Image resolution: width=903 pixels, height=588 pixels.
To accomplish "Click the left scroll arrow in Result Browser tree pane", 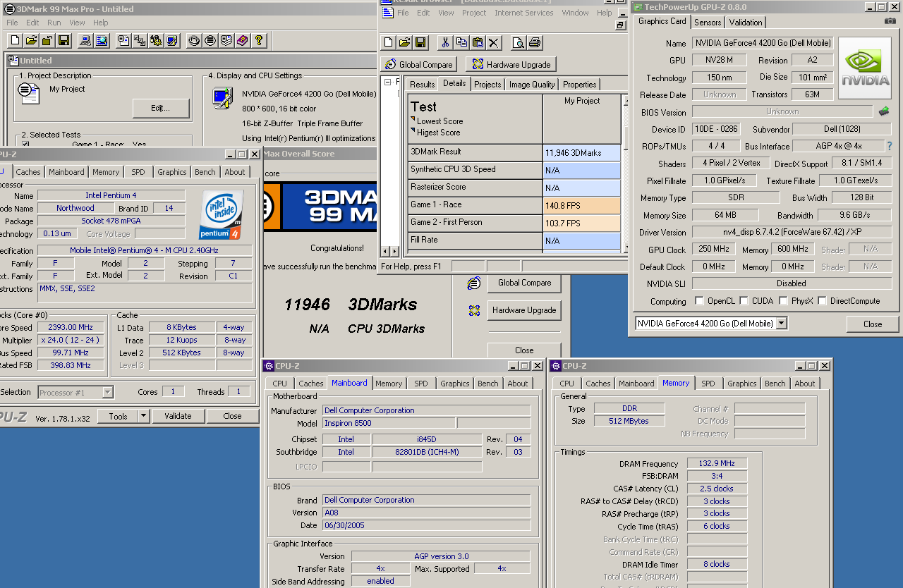I will (x=385, y=251).
